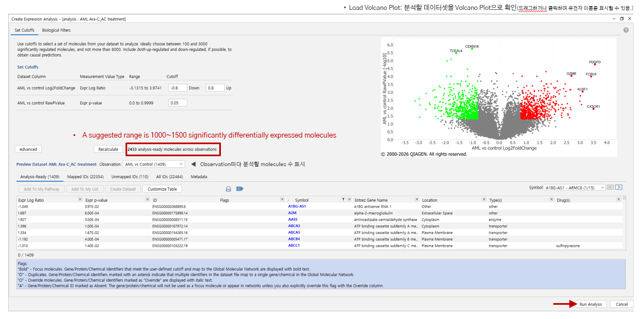Print the table with the printer icon
The width and height of the screenshot is (644, 319).
click(x=229, y=189)
